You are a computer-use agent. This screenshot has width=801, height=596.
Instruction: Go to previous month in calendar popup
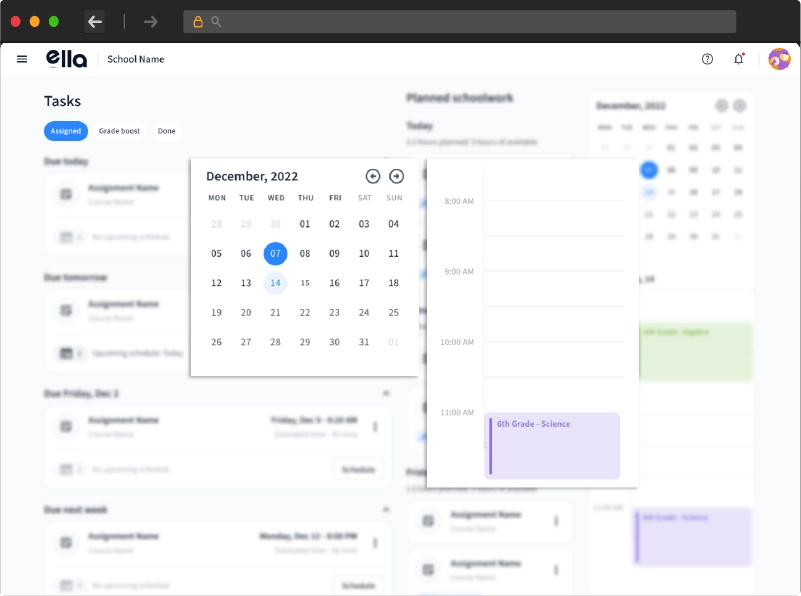tap(373, 176)
